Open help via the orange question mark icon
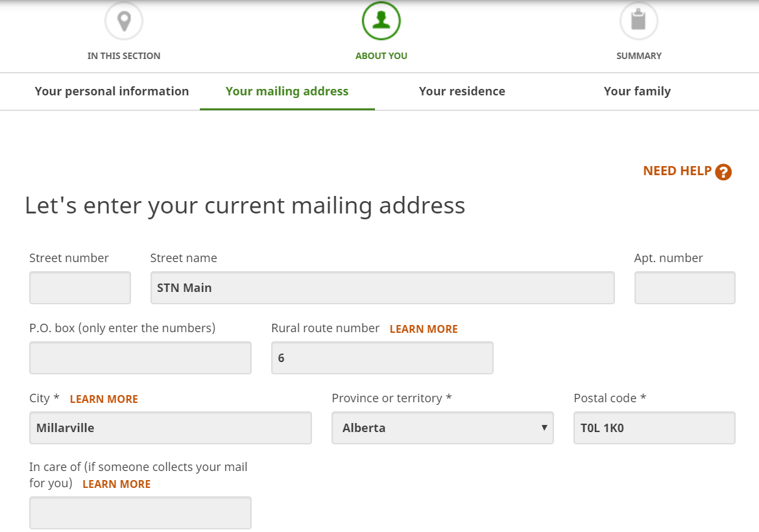The height and width of the screenshot is (532, 759). [x=722, y=171]
